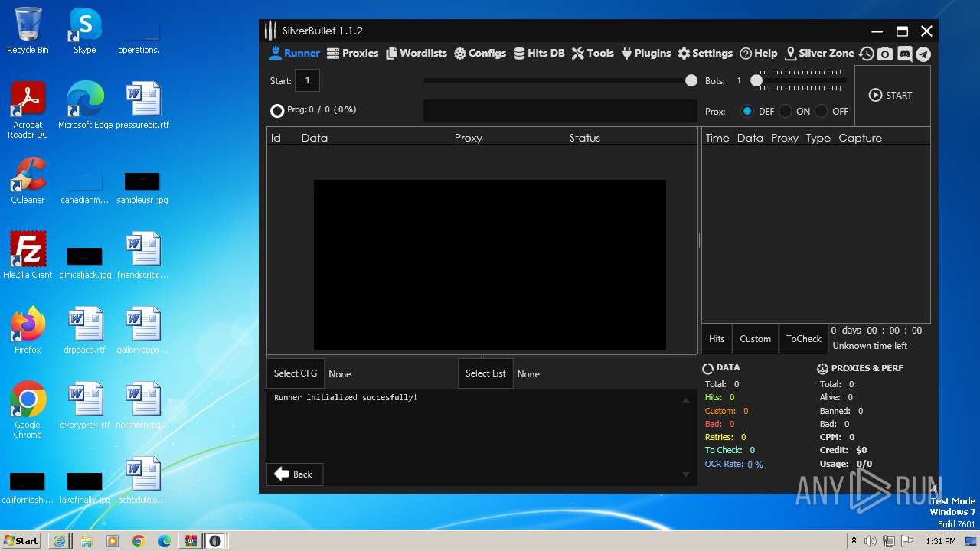
Task: Click the Select CFG button
Action: (296, 373)
